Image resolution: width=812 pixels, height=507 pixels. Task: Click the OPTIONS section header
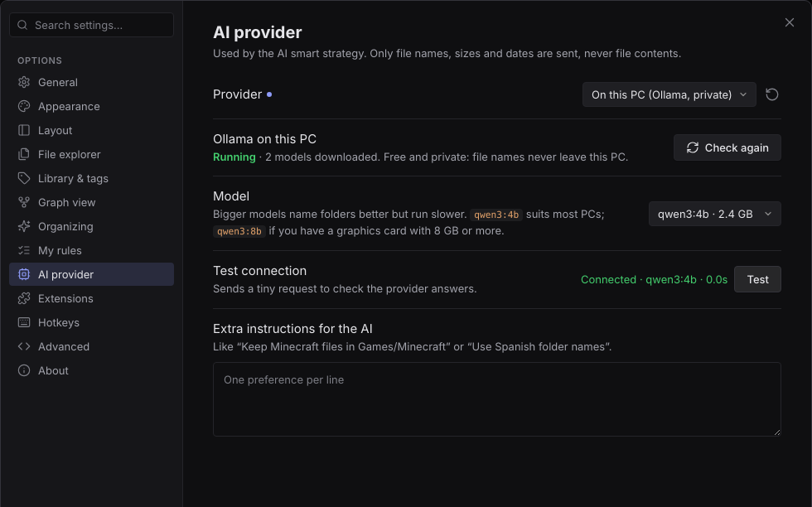coord(40,60)
